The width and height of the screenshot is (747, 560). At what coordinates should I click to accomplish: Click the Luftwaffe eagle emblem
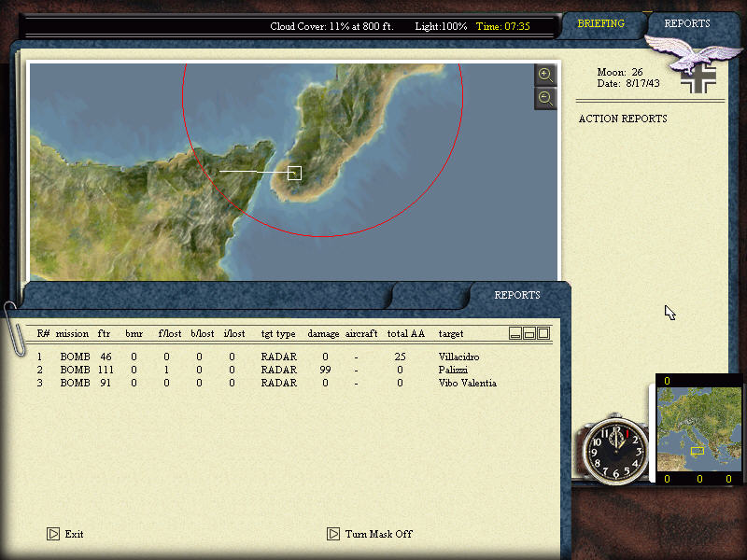[692, 57]
